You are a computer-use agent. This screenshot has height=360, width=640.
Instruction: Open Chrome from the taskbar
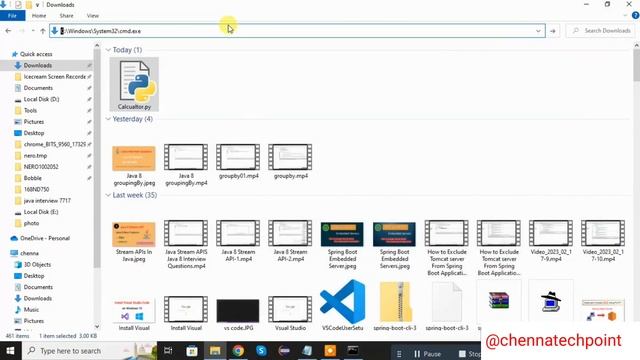(238, 351)
